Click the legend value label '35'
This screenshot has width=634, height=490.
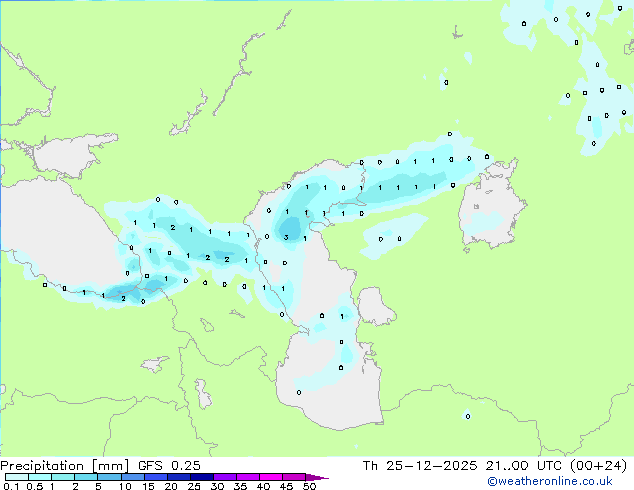tap(240, 486)
